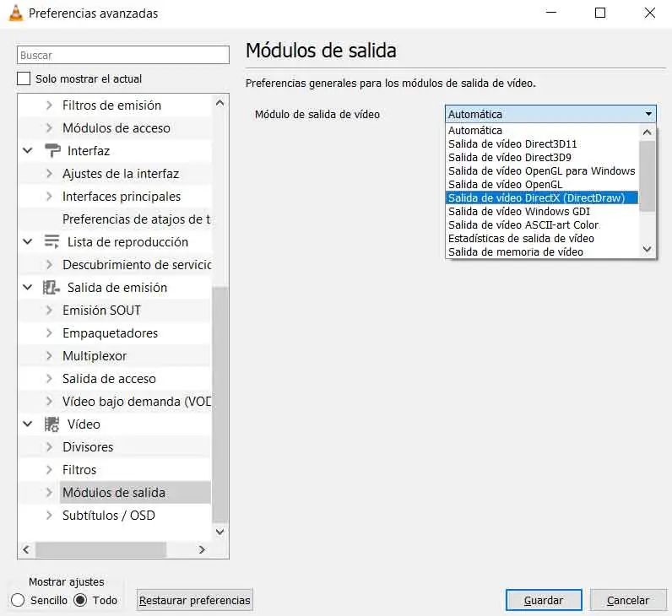
Task: Click the dropdown list scrollbar thumb
Action: click(648, 176)
